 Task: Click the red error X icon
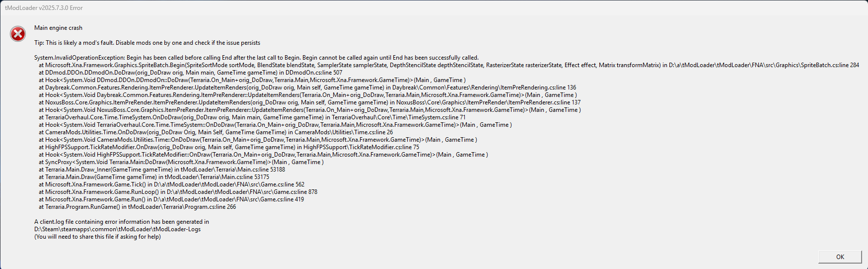coord(18,34)
